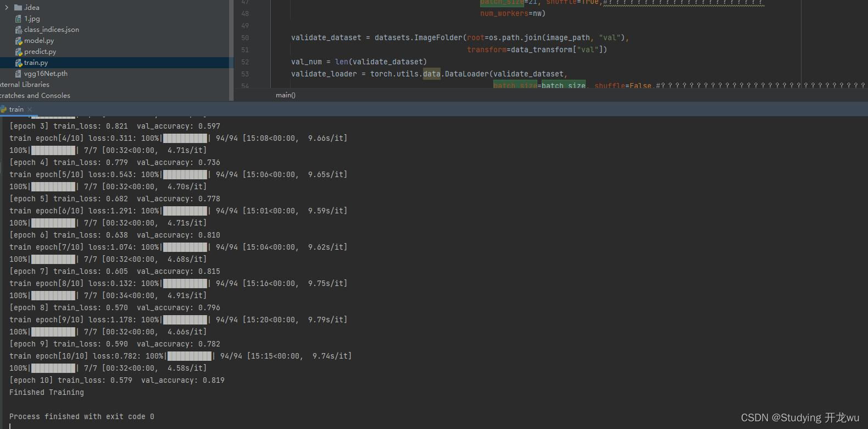Click line number 50 in gutter
The height and width of the screenshot is (429, 868).
[245, 38]
